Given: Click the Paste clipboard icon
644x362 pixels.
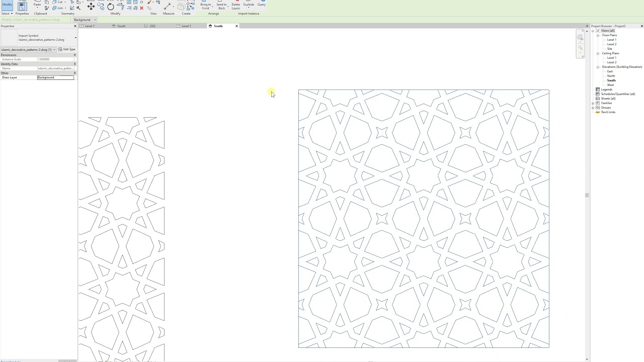Looking at the screenshot, I should point(37,4).
